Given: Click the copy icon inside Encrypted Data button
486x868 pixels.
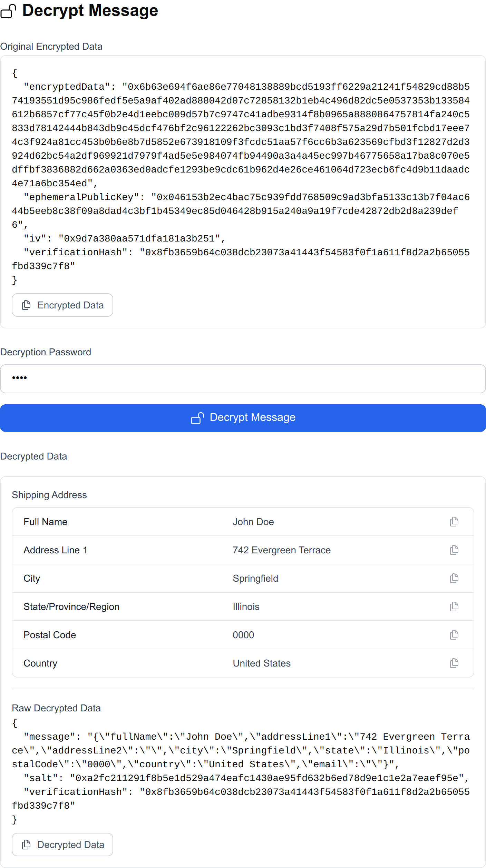Looking at the screenshot, I should (26, 305).
